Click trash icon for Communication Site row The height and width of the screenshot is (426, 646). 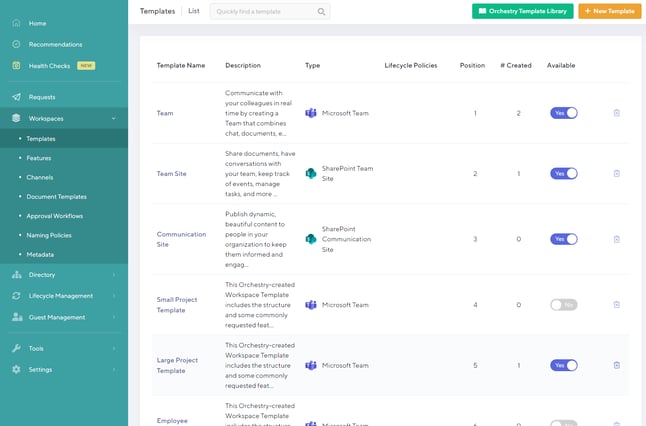click(616, 239)
